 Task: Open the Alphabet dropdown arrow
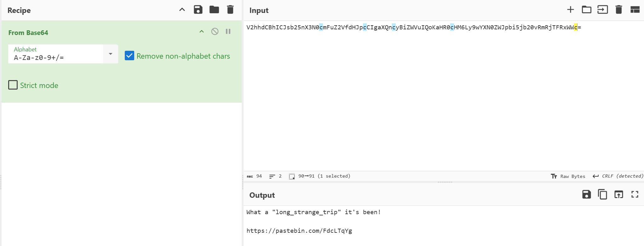[111, 54]
